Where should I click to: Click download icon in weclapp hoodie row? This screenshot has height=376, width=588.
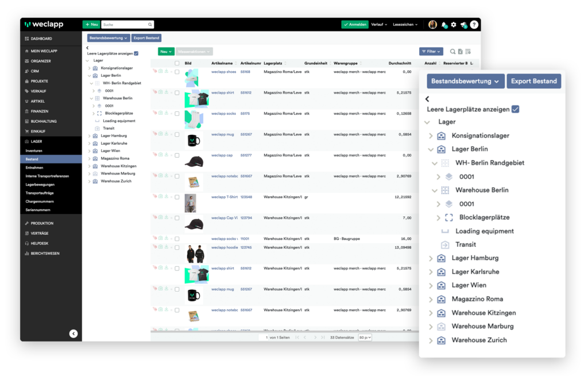tap(166, 247)
